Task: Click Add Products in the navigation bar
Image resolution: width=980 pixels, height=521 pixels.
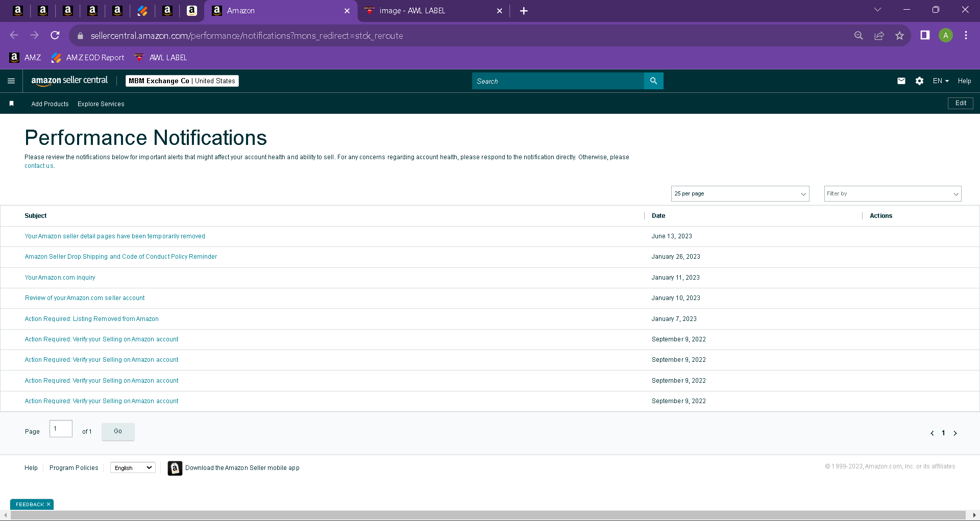Action: coord(50,104)
